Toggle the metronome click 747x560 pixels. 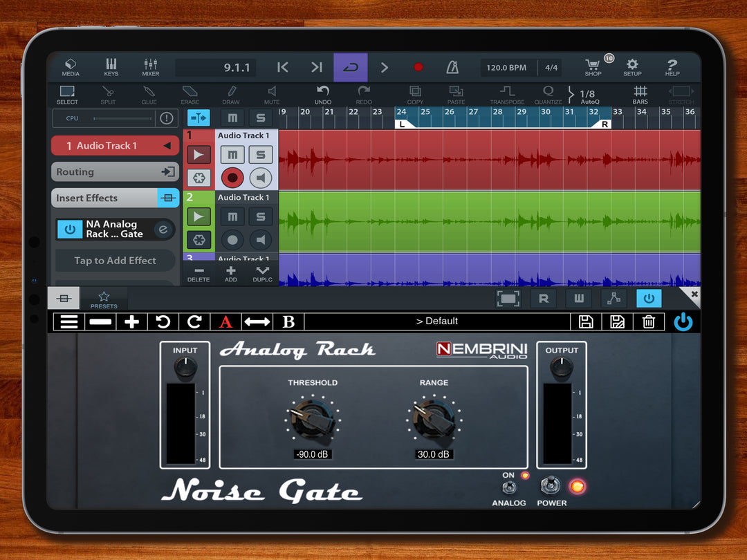point(452,67)
